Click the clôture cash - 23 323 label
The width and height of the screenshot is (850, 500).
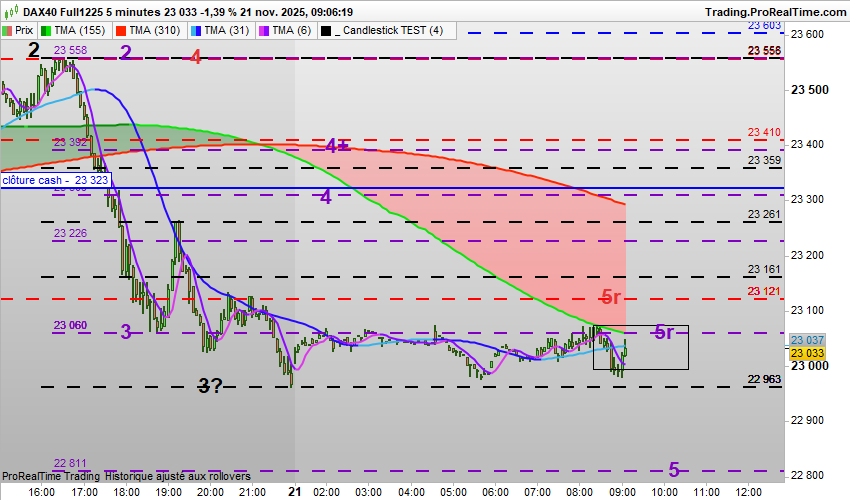pos(55,180)
